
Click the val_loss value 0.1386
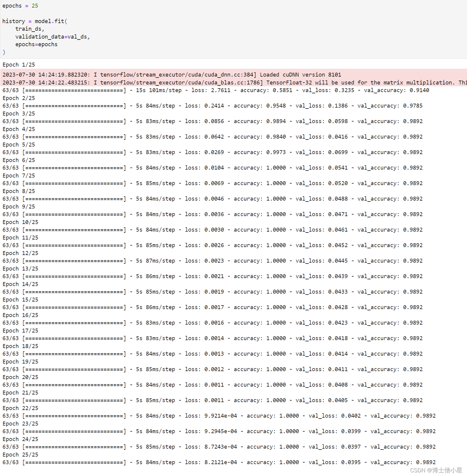tap(338, 106)
